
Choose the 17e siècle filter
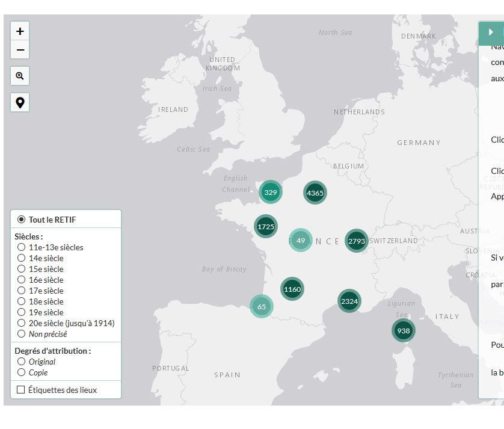(21, 291)
